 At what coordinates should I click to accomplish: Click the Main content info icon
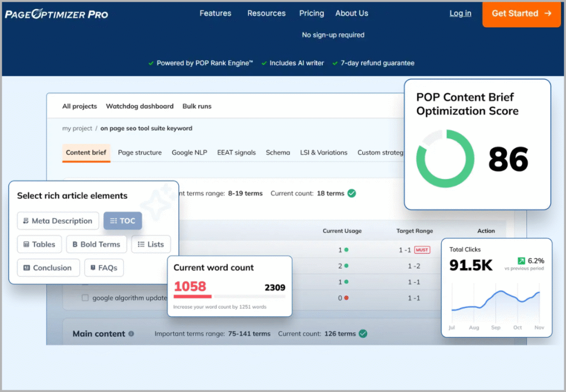[131, 333]
